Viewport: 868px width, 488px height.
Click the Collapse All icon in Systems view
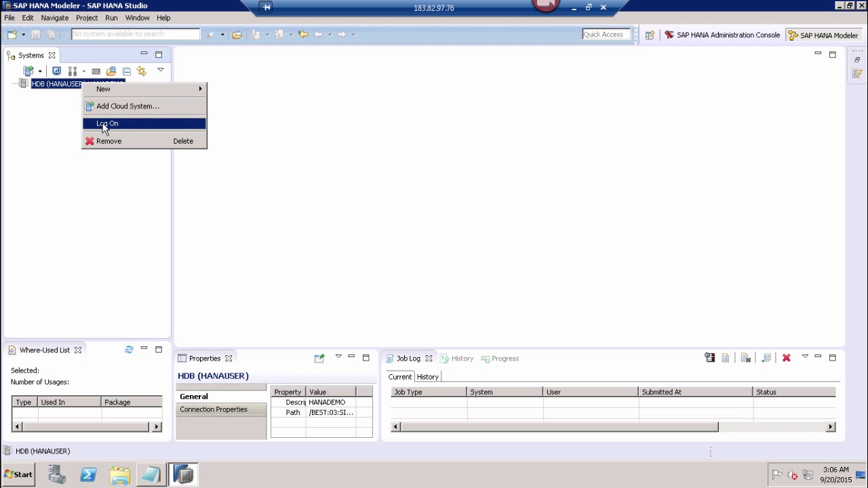(x=127, y=71)
